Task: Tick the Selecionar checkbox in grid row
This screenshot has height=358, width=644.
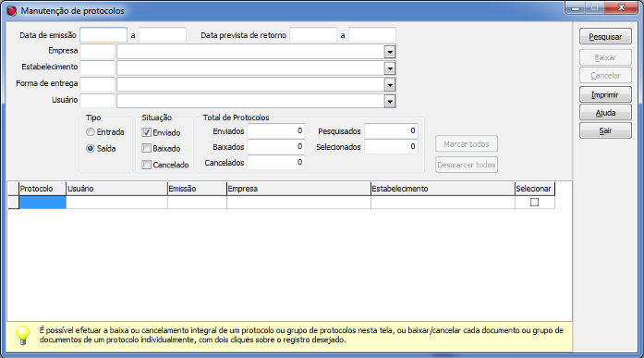Action: 534,203
